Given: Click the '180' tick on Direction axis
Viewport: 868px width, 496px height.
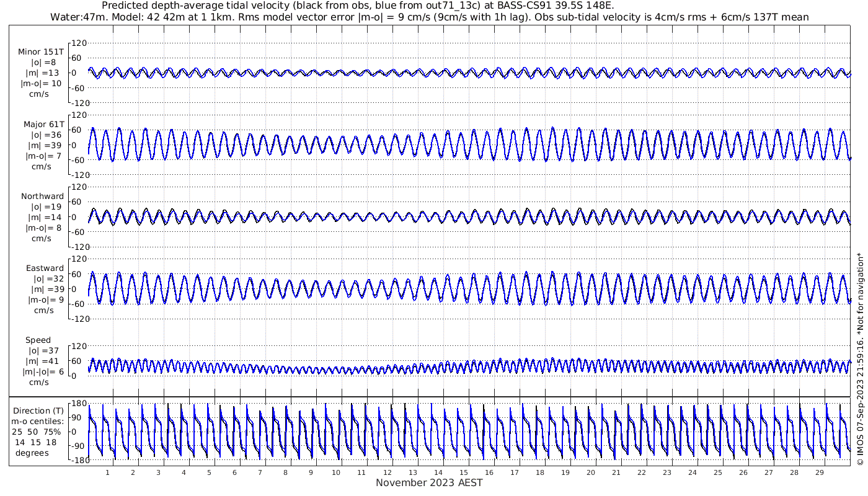Looking at the screenshot, I should [x=78, y=404].
